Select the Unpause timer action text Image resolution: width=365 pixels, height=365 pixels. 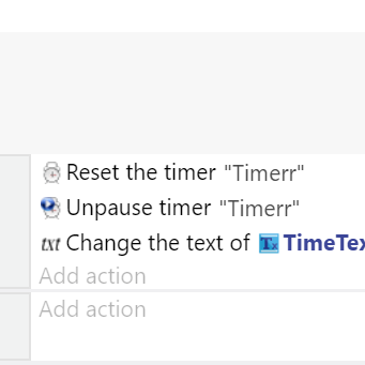(x=139, y=208)
